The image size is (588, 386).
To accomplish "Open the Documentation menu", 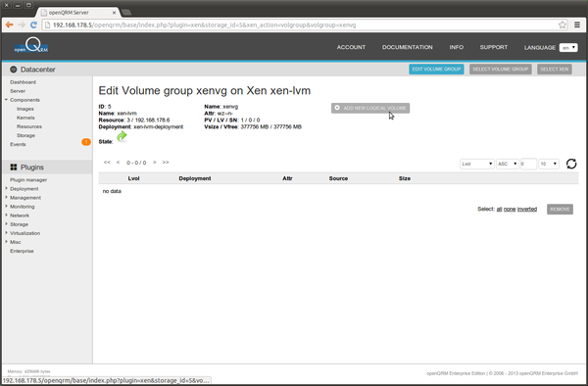I will pos(408,47).
